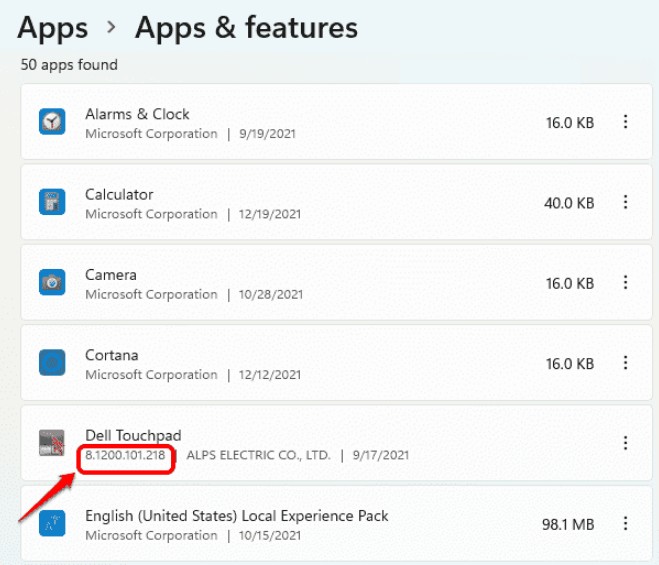Image resolution: width=659 pixels, height=565 pixels.
Task: Click Microsoft Corporation under English Local Experience Pack
Action: click(x=151, y=536)
